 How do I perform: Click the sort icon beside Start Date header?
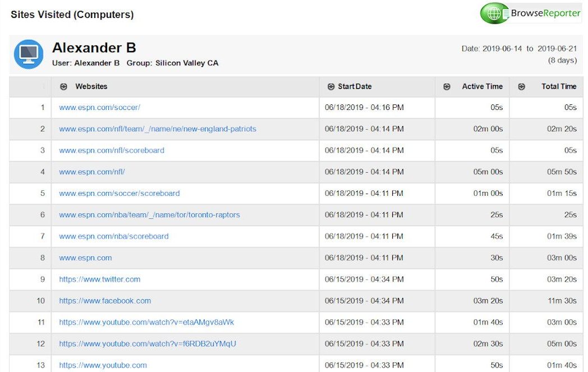pyautogui.click(x=331, y=86)
